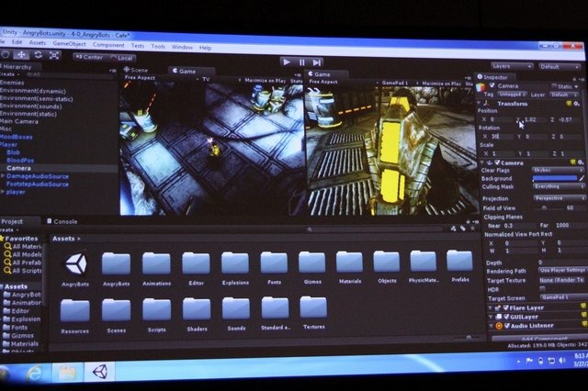Open the Scripts folder icon
This screenshot has width=588, height=391.
click(x=156, y=309)
